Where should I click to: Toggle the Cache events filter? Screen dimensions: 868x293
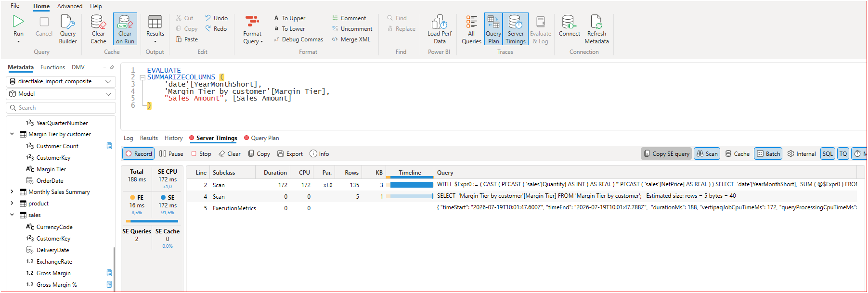[x=738, y=154]
